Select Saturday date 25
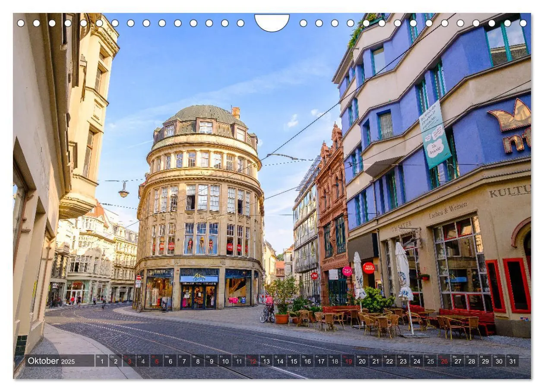Viewport: 544px width, 392px height. coord(430,361)
